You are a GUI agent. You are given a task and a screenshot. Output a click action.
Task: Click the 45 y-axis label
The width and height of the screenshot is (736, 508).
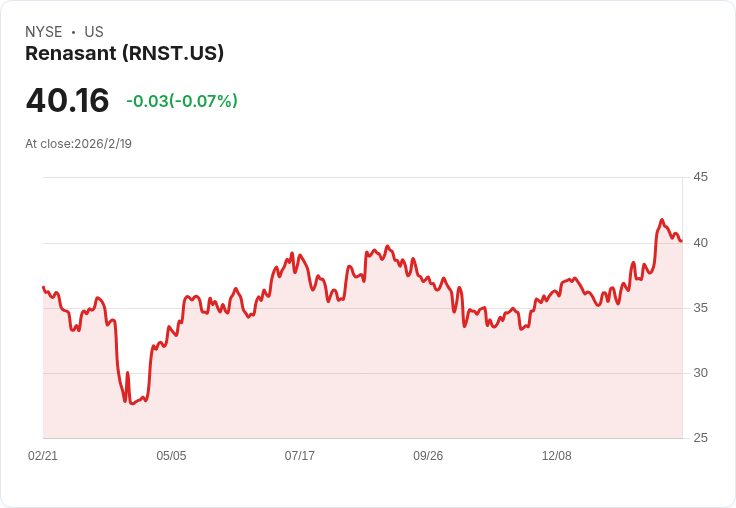click(x=701, y=177)
